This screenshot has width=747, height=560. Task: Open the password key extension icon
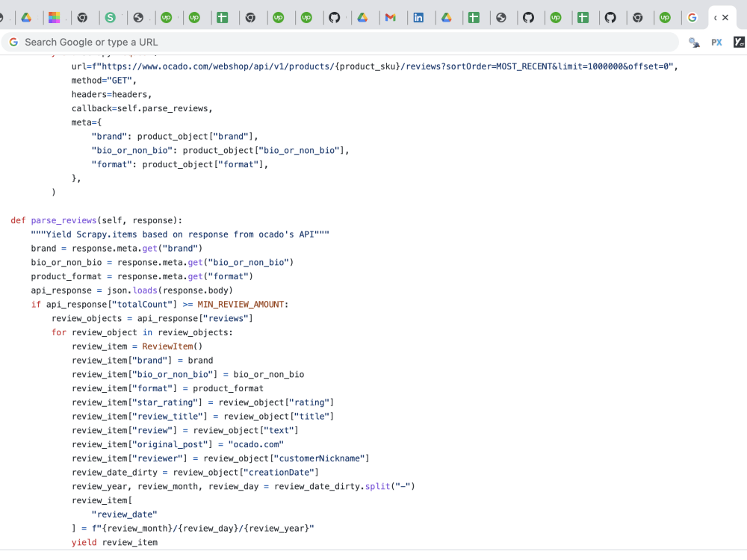[694, 43]
